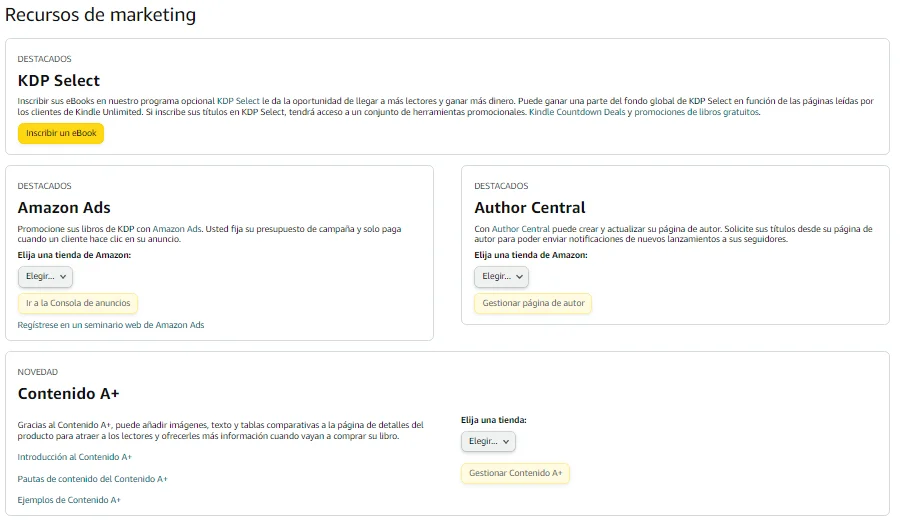Open Pautas de contenido del Contenido A+
This screenshot has height=522, width=902.
click(x=93, y=479)
